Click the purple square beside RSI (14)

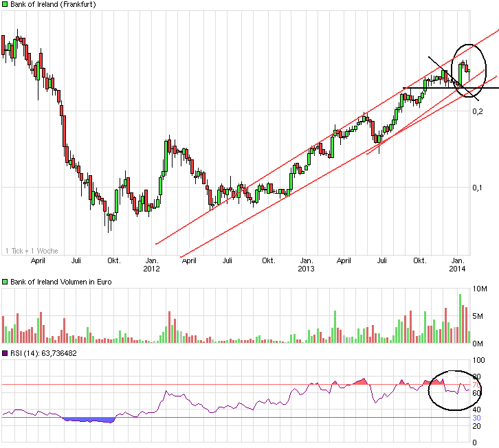pos(5,353)
